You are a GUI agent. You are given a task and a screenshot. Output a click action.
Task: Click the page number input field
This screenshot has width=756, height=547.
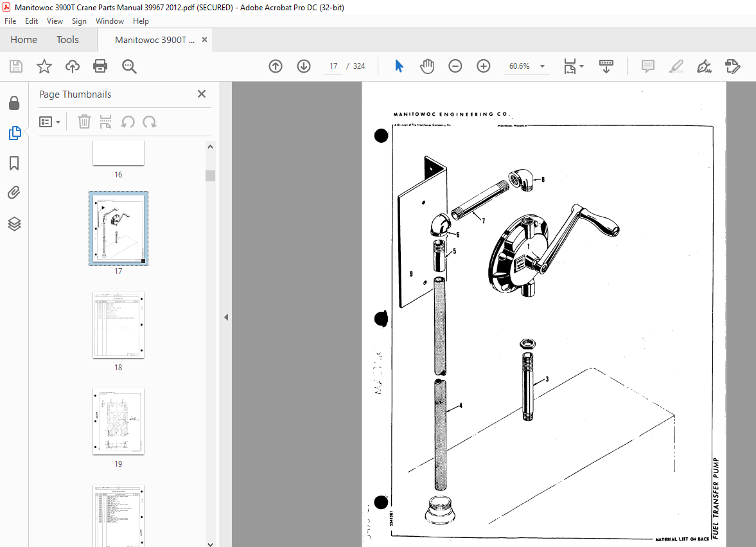[x=333, y=66]
